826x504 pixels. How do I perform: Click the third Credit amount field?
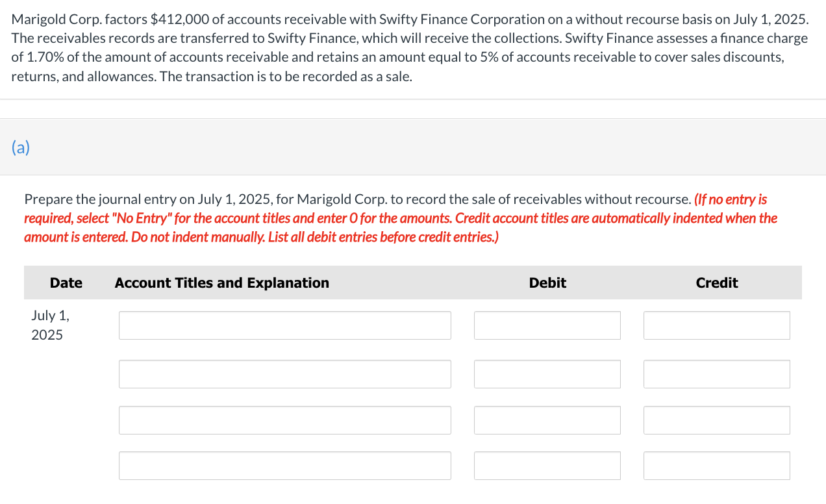pyautogui.click(x=716, y=420)
